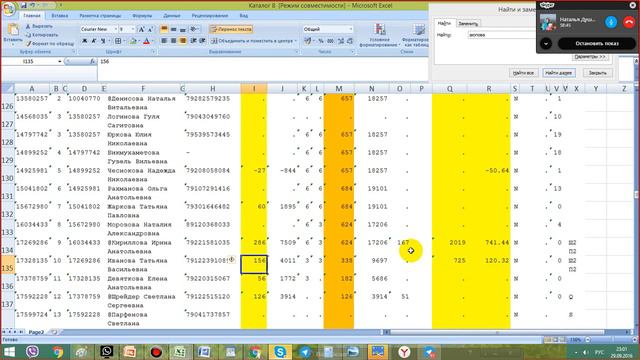Toggle underline formatting Ч
The width and height of the screenshot is (640, 360).
tap(103, 41)
